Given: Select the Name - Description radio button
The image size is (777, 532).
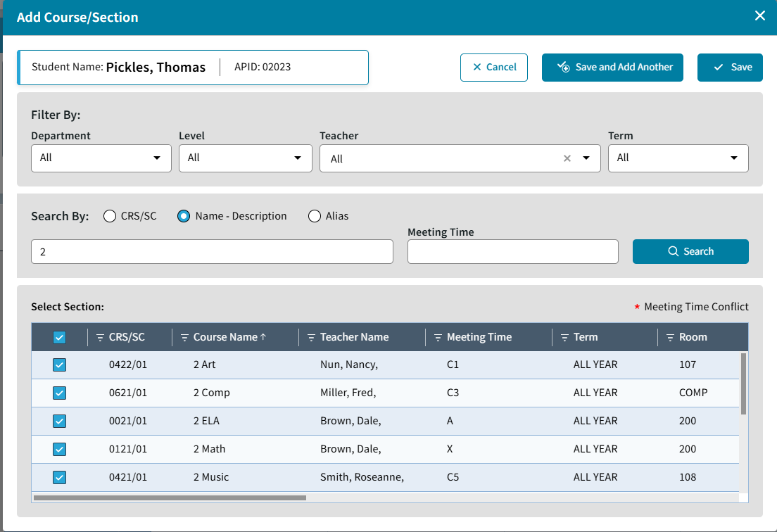Looking at the screenshot, I should click(184, 216).
